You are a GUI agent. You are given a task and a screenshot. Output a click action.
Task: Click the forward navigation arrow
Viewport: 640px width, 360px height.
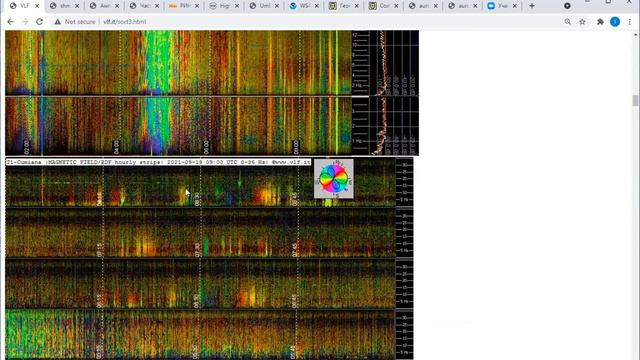(x=25, y=22)
